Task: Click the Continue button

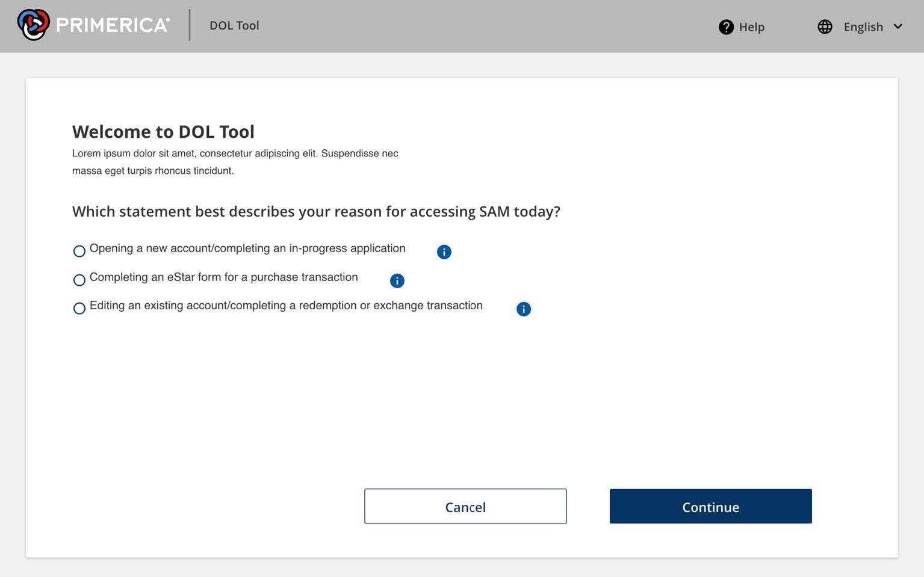Action: (x=710, y=506)
